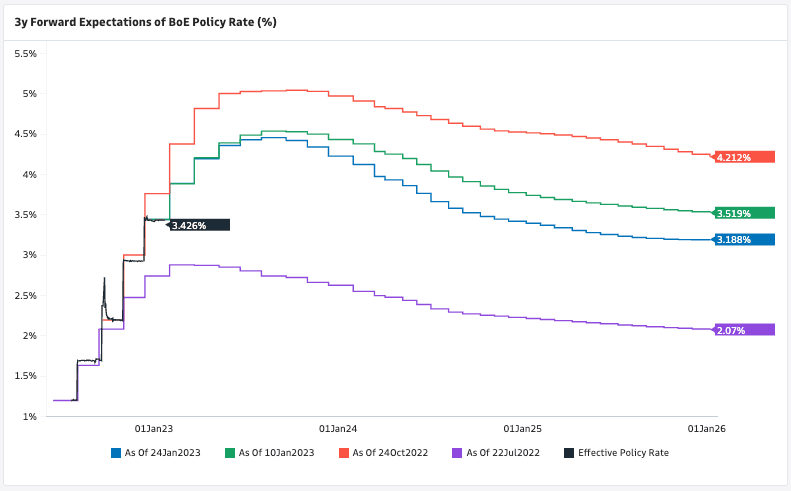The width and height of the screenshot is (791, 491).
Task: Click the purple As Of 22Jul2022 legend swatch
Action: (x=457, y=453)
